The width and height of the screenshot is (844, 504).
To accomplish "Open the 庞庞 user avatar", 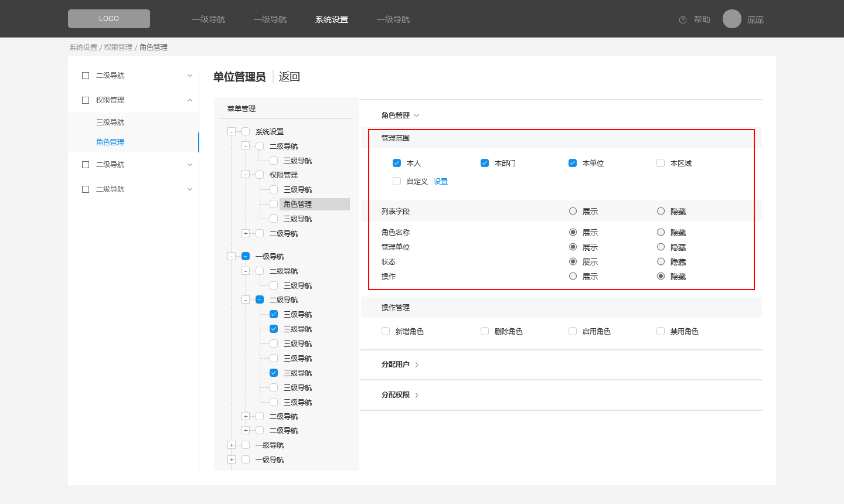I will pos(732,19).
